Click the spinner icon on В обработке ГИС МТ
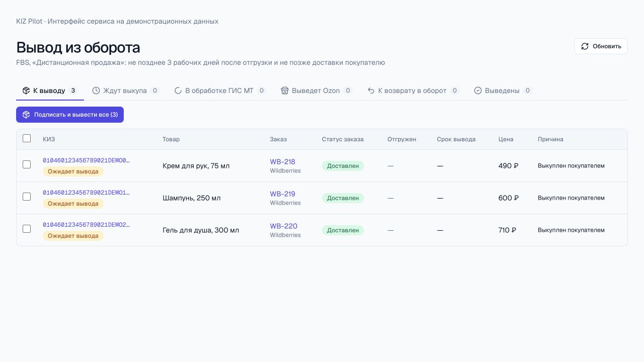This screenshot has width=644, height=362. pyautogui.click(x=178, y=90)
